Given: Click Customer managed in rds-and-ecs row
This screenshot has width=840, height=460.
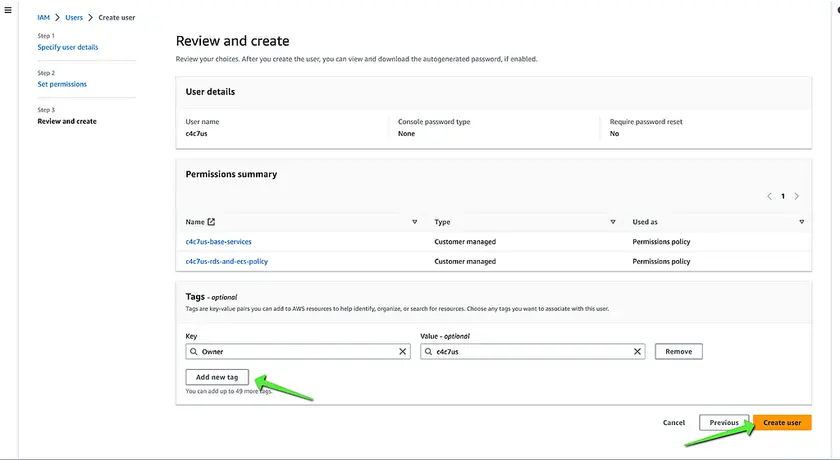Looking at the screenshot, I should pyautogui.click(x=465, y=261).
